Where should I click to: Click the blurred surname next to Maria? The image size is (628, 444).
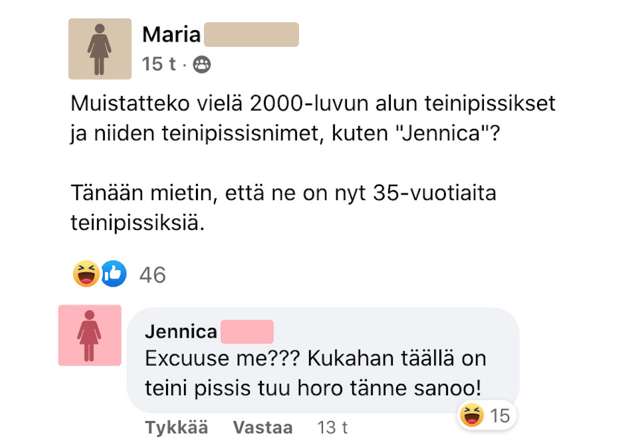tap(251, 35)
